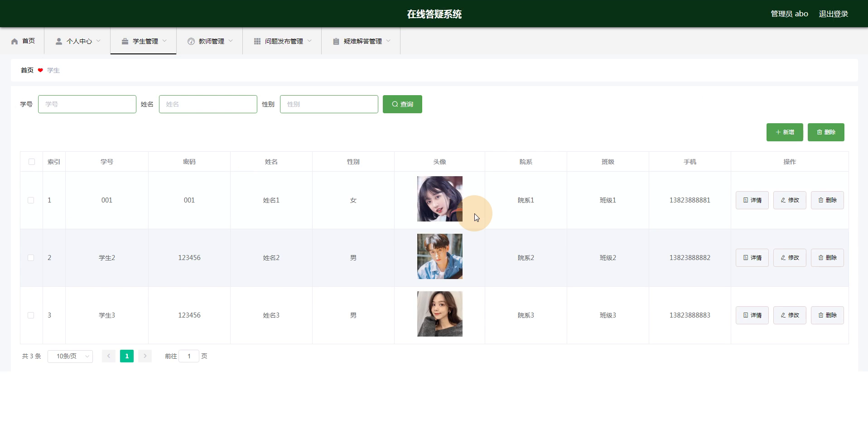The width and height of the screenshot is (868, 424).
Task: Click phone number 13823888881
Action: tap(690, 200)
